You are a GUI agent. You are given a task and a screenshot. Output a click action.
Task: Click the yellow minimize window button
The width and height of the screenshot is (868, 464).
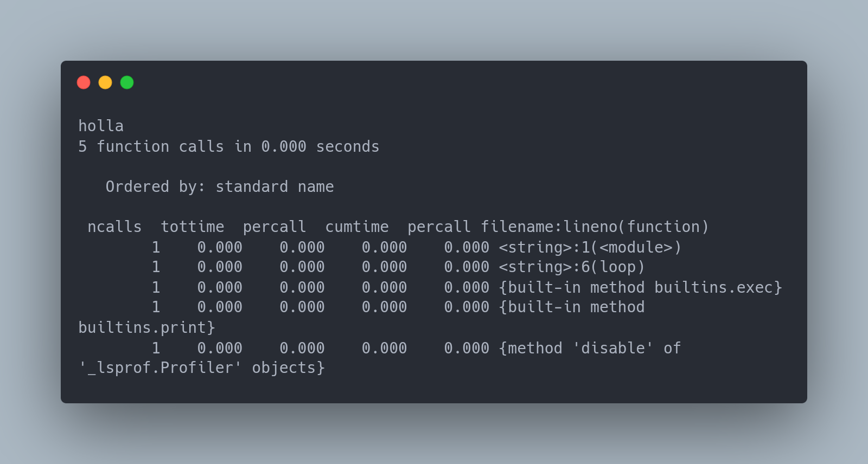pyautogui.click(x=105, y=82)
